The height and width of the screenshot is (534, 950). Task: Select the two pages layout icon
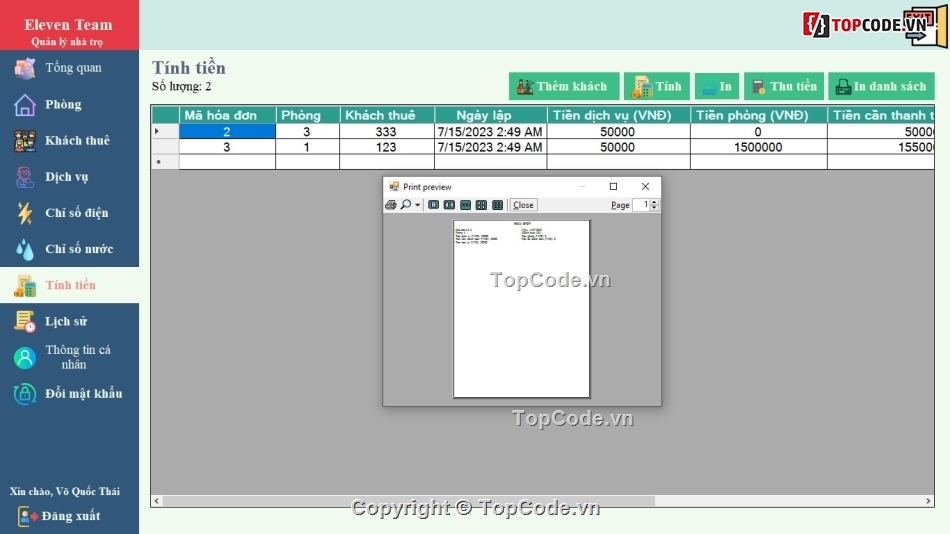click(449, 205)
